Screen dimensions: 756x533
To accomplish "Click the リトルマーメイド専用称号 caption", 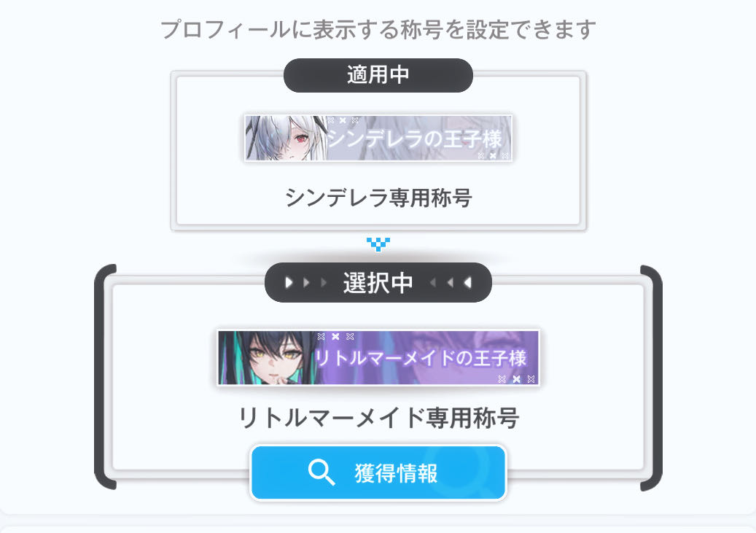I will coord(378,418).
